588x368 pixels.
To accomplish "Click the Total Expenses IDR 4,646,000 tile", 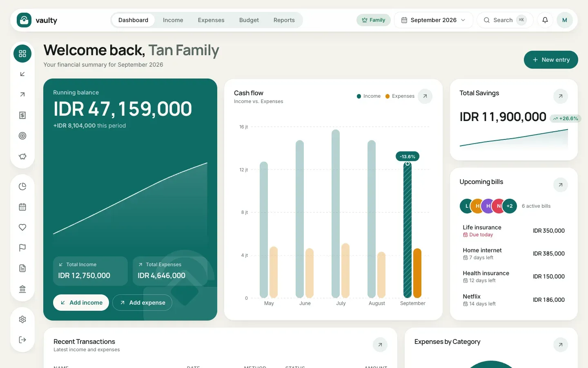I will click(170, 271).
